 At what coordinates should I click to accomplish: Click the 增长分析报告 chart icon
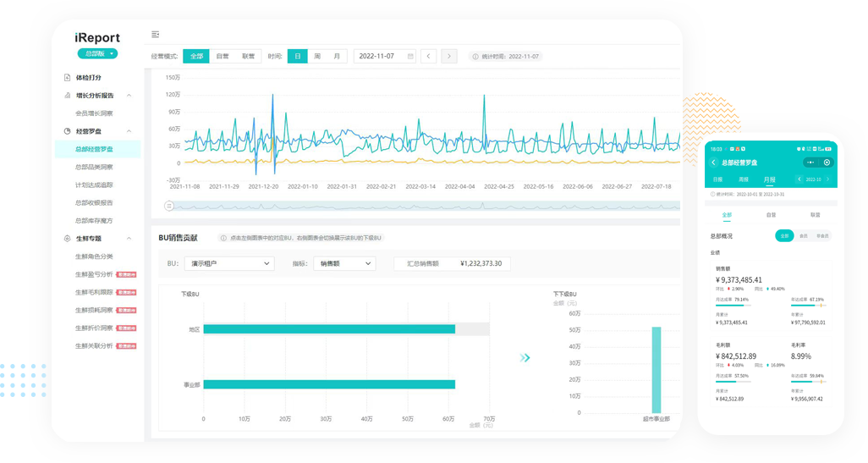[67, 96]
